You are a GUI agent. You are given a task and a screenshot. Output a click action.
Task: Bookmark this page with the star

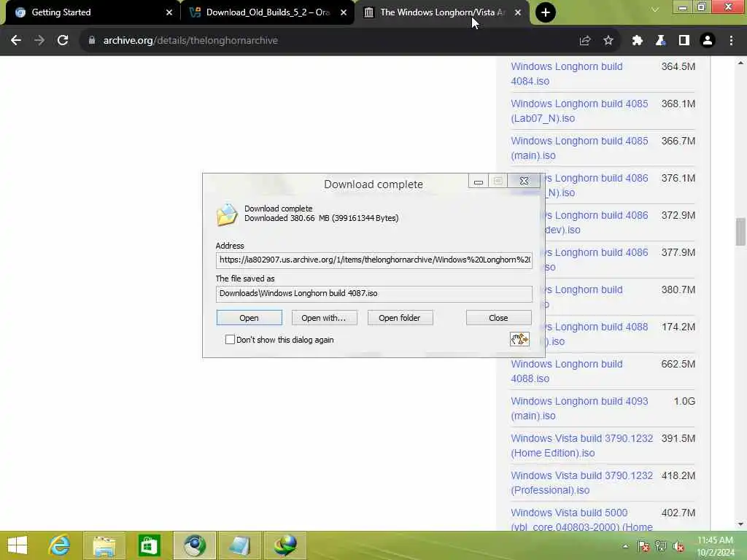608,41
